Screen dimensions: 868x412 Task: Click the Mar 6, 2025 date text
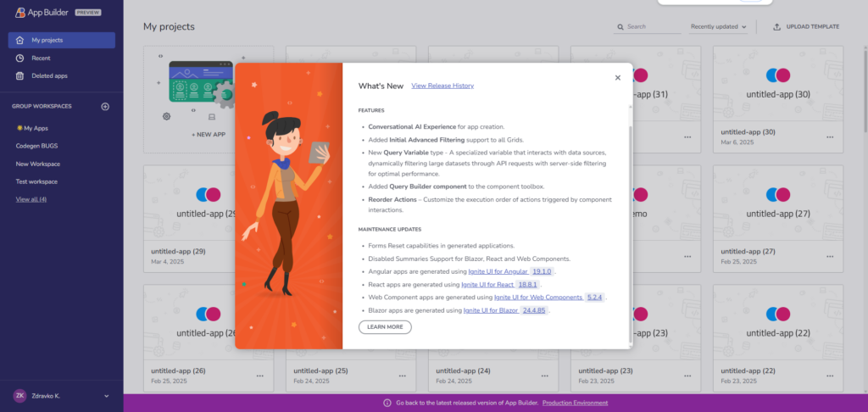tap(737, 142)
